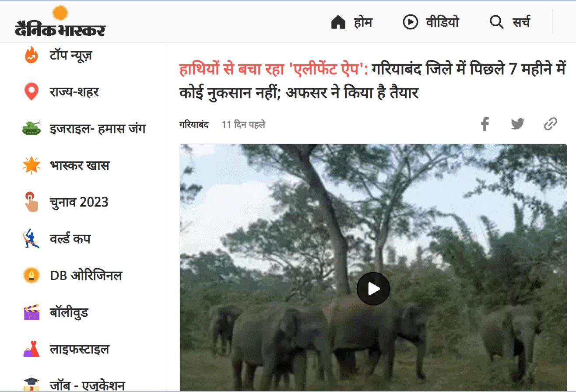
Task: Open the DB ओरिजिनल section
Action: click(x=86, y=276)
